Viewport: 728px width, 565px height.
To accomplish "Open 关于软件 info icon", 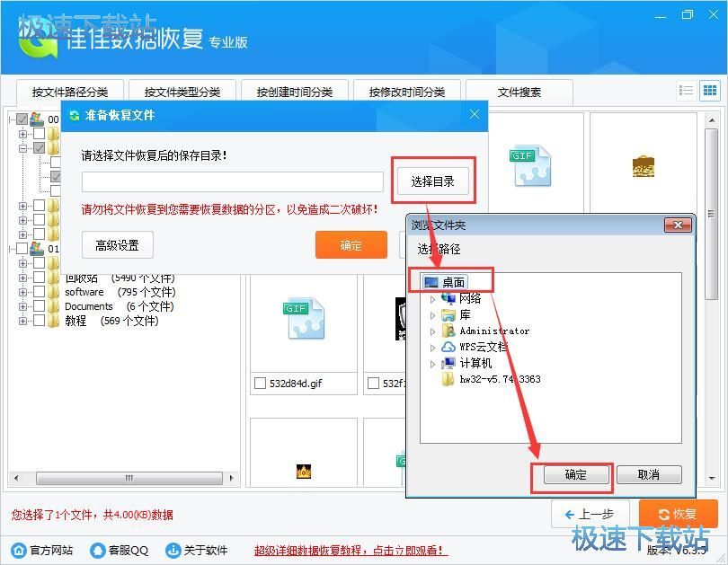I will 173,550.
